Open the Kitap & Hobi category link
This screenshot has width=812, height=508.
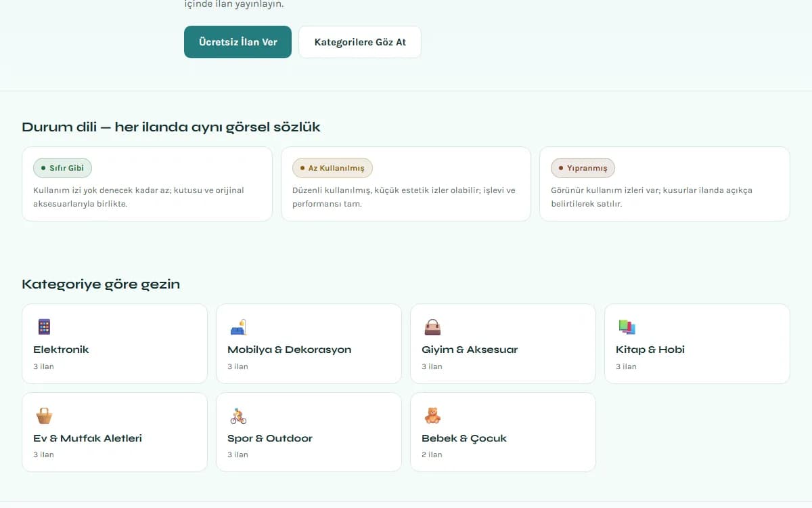tap(697, 343)
